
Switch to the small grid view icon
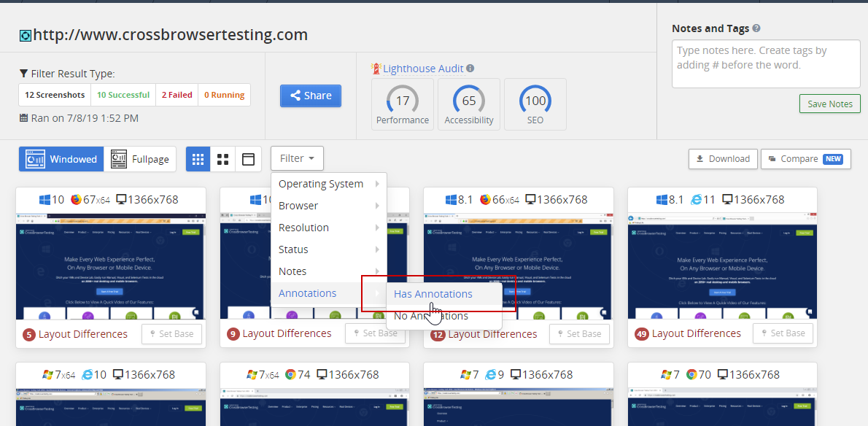coord(198,159)
